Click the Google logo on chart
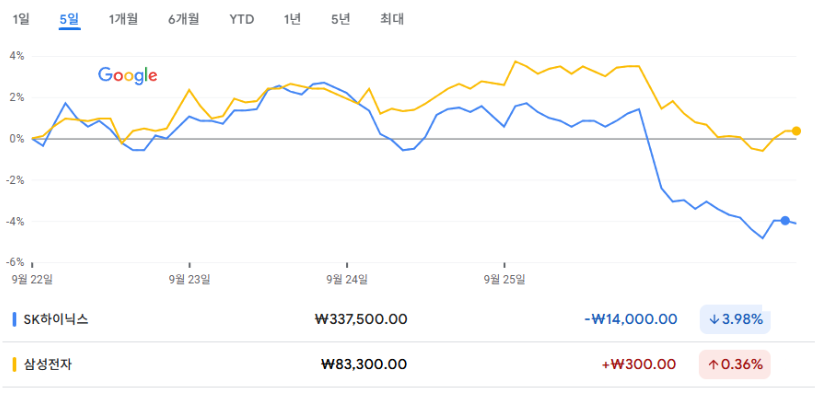Viewport: 823px width, 396px height. 128,76
